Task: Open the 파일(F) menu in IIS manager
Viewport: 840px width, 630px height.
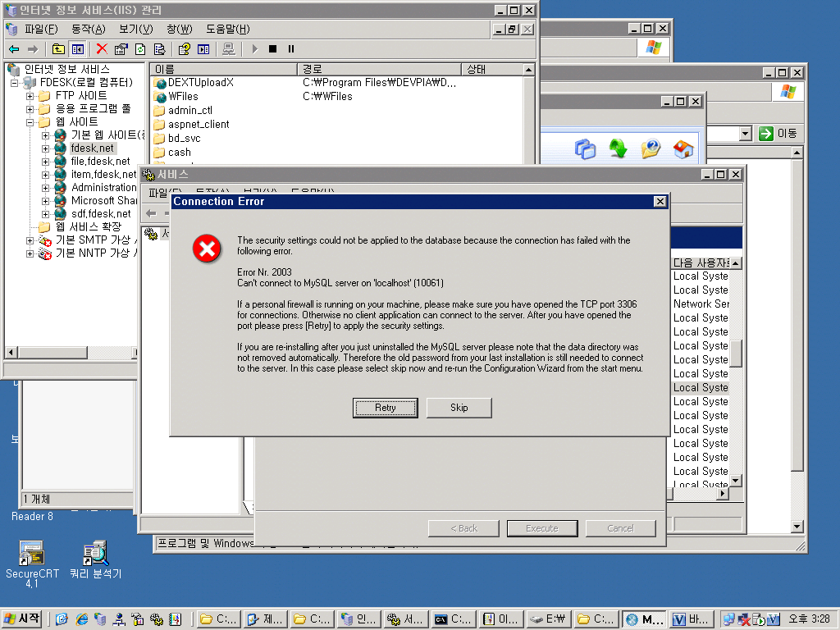Action: tap(40, 29)
